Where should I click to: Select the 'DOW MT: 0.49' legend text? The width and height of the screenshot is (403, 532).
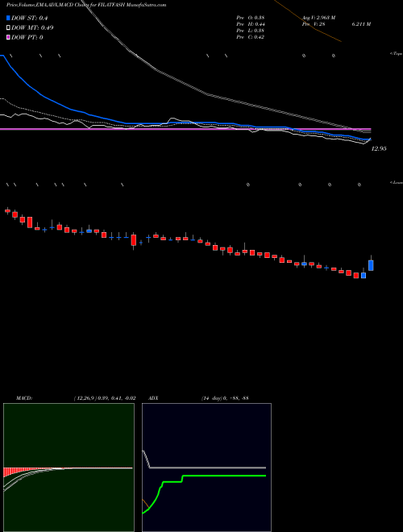tap(32, 27)
